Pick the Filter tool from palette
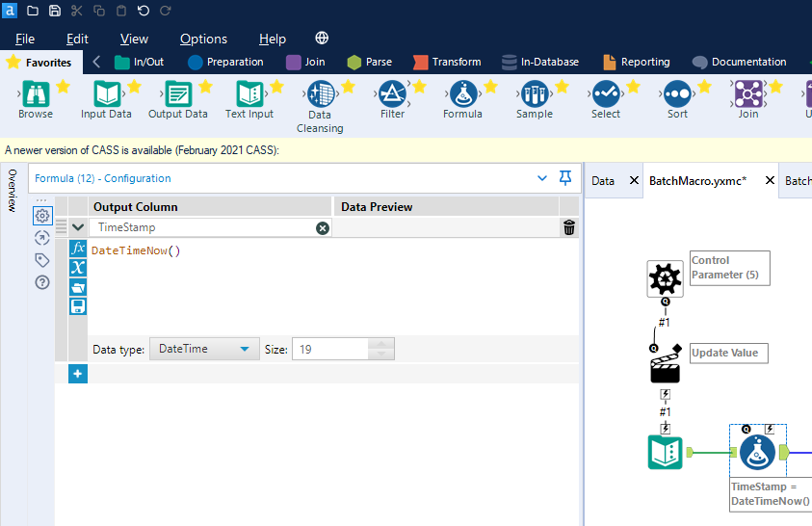 click(392, 94)
